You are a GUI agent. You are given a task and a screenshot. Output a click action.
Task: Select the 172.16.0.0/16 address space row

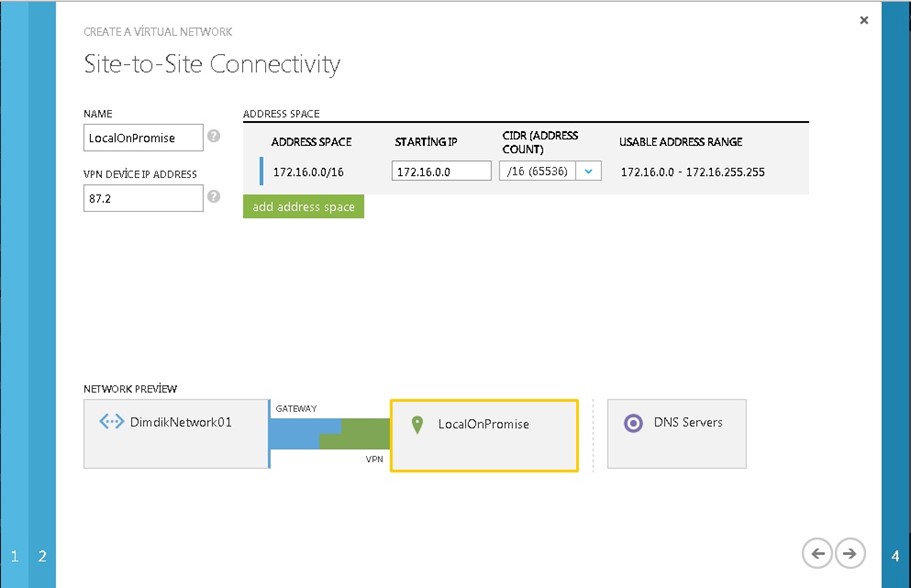point(308,172)
